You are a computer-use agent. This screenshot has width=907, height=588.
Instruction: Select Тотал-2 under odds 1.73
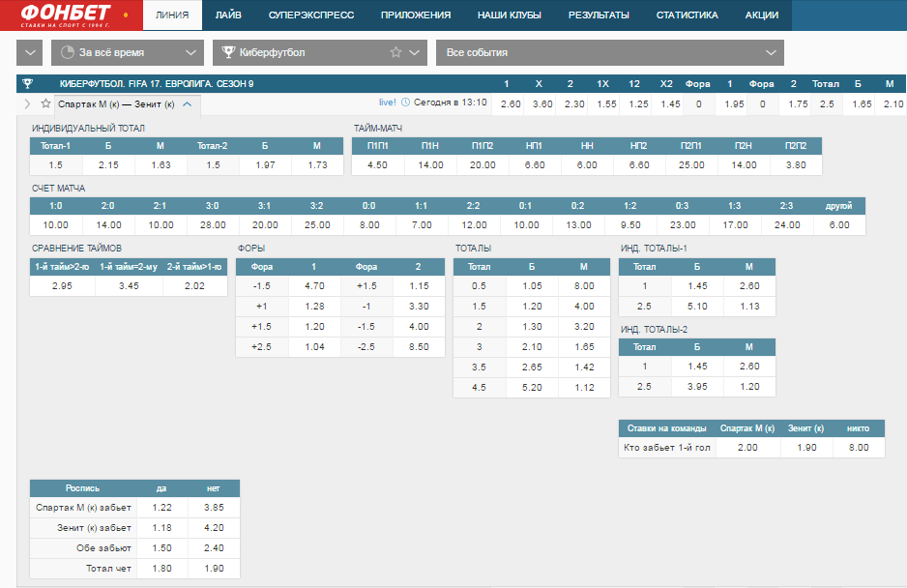317,165
